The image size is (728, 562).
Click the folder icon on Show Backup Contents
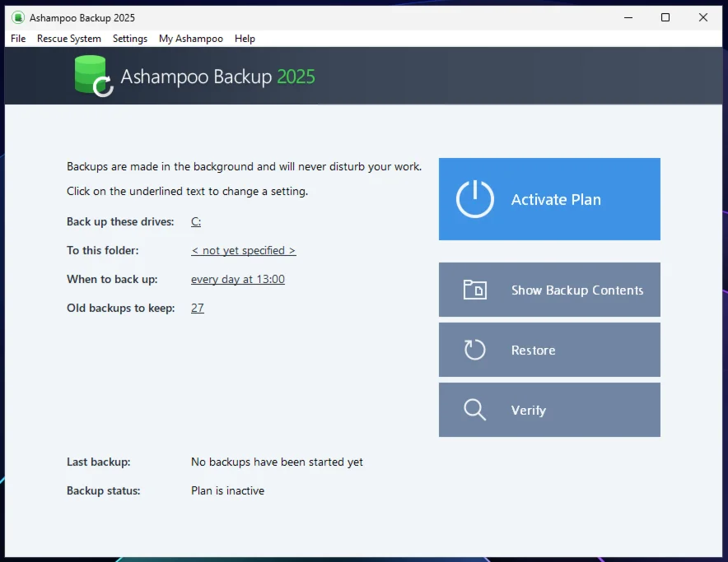475,290
